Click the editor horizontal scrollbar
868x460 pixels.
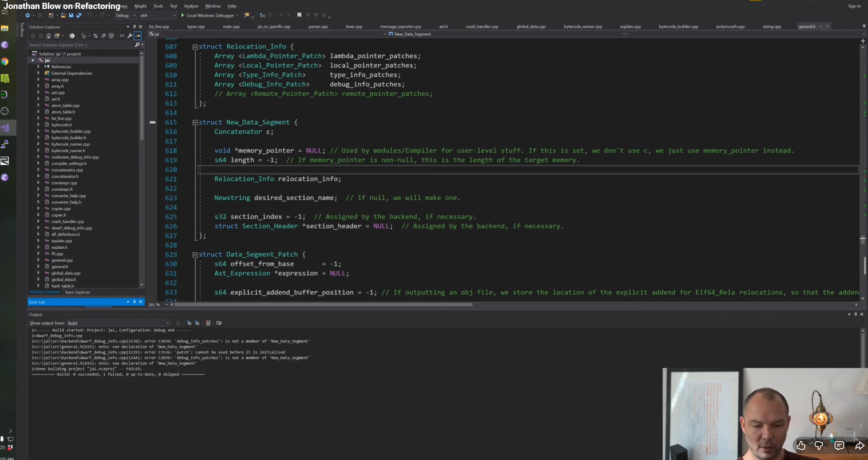click(324, 305)
